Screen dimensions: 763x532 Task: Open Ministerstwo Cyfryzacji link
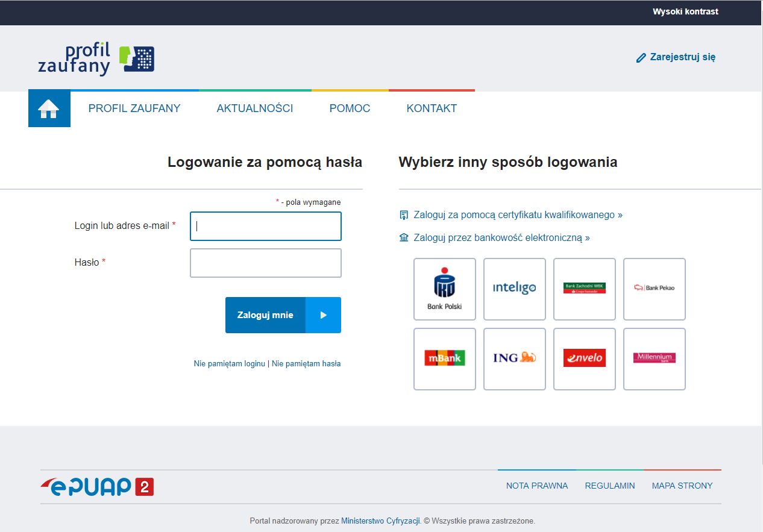380,521
